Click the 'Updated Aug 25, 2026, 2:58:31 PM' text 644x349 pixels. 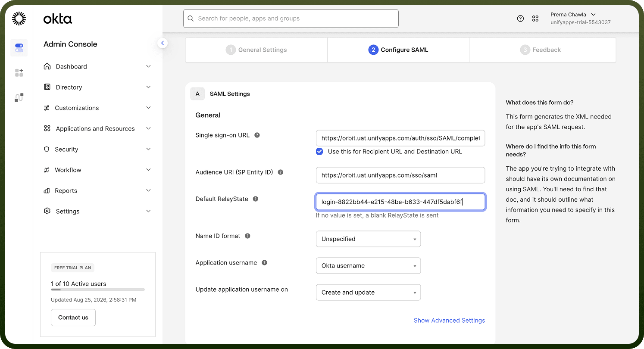(x=94, y=300)
